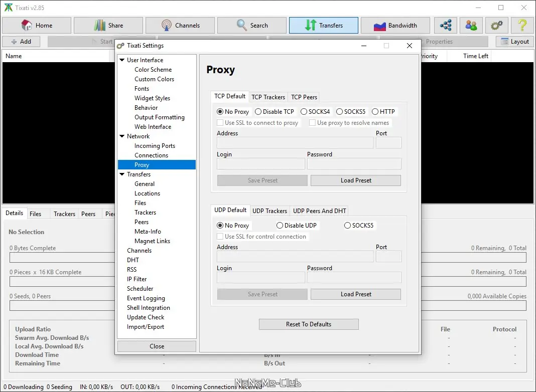Click Load Preset in TCP section

pos(356,180)
